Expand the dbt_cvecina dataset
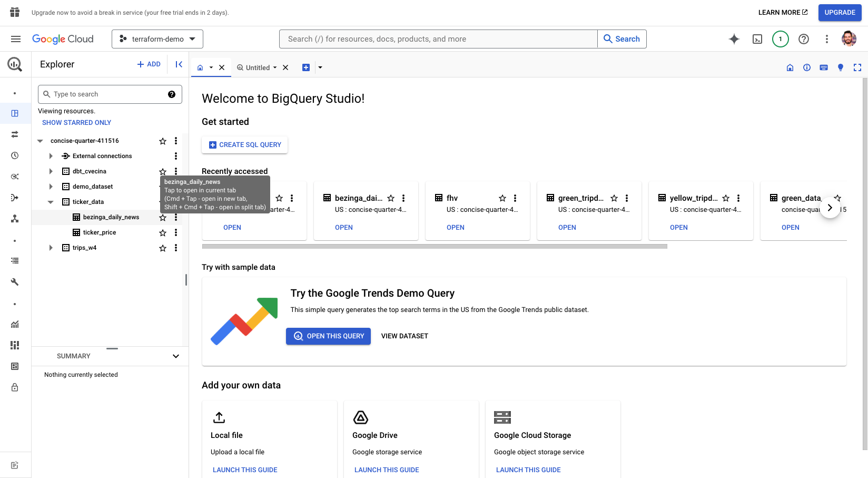This screenshot has width=868, height=478. click(51, 171)
